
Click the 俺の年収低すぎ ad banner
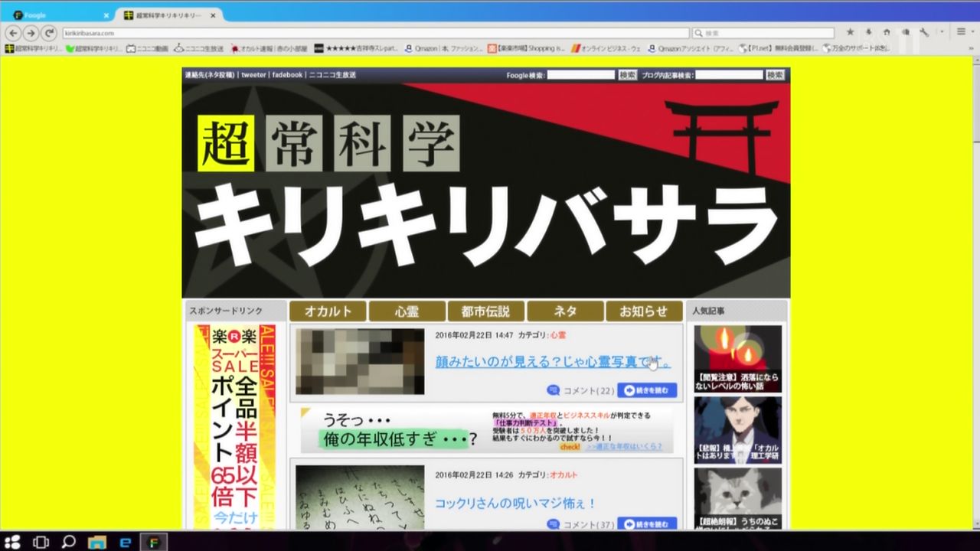[486, 430]
